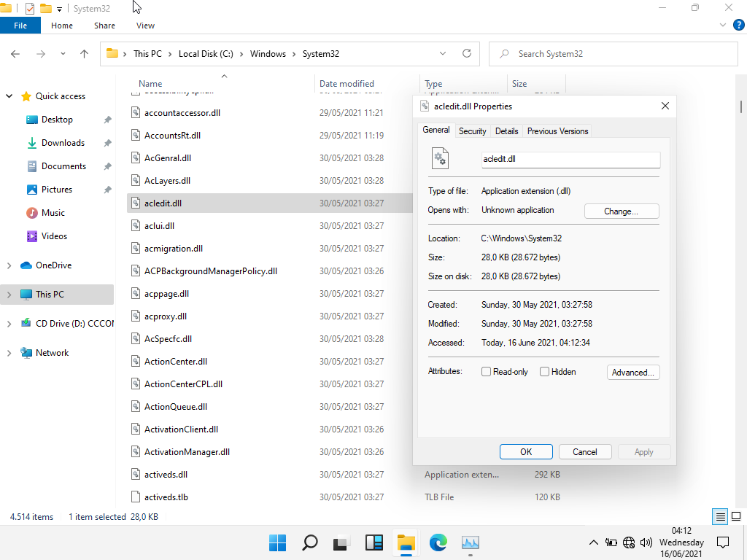
Task: Expand the CD Drive (D:) node
Action: (x=9, y=324)
